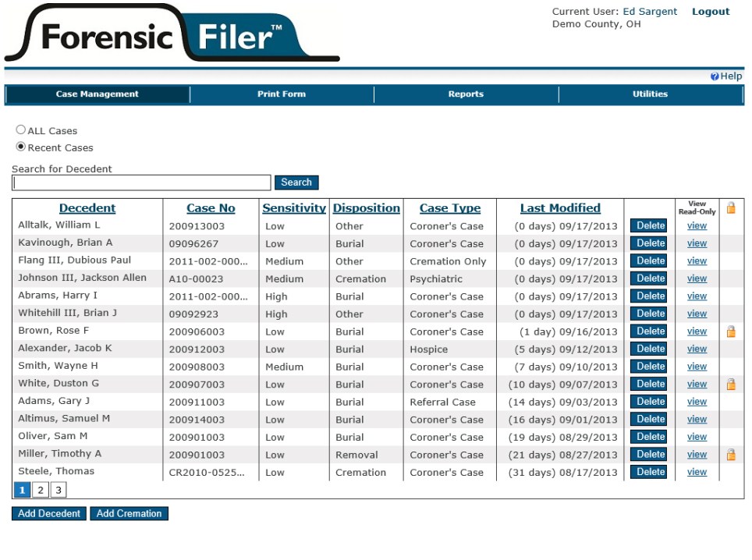Viewport: 752px width, 560px height.
Task: Click the lock icon in the table header
Action: coord(731,207)
